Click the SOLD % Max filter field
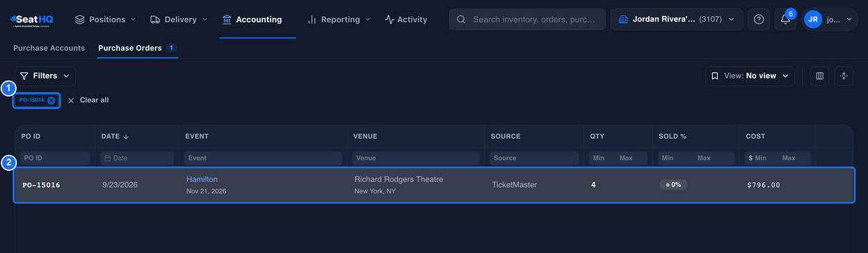 pos(714,158)
